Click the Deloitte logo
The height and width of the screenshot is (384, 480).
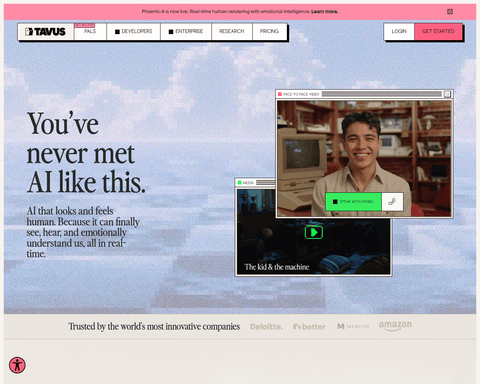pyautogui.click(x=266, y=327)
